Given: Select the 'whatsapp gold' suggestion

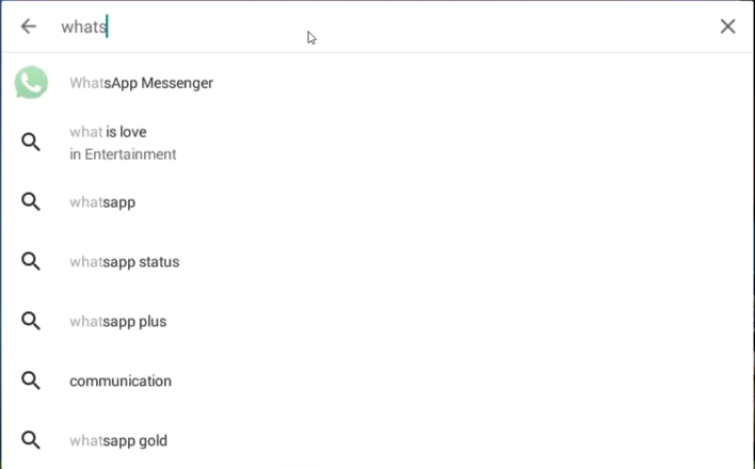Looking at the screenshot, I should point(118,441).
